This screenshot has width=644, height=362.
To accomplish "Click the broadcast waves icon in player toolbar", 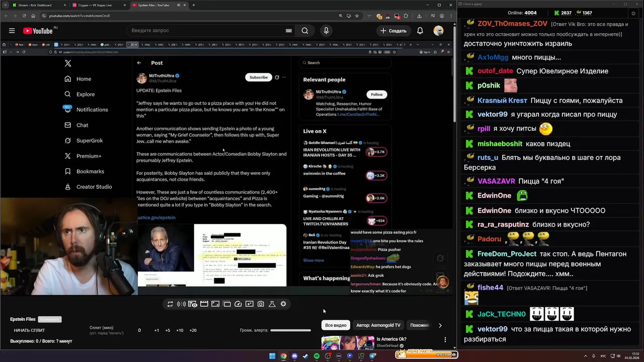I will click(181, 304).
